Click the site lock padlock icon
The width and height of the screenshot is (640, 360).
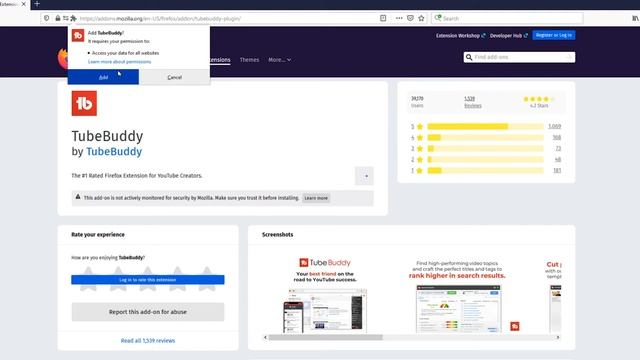click(x=58, y=18)
